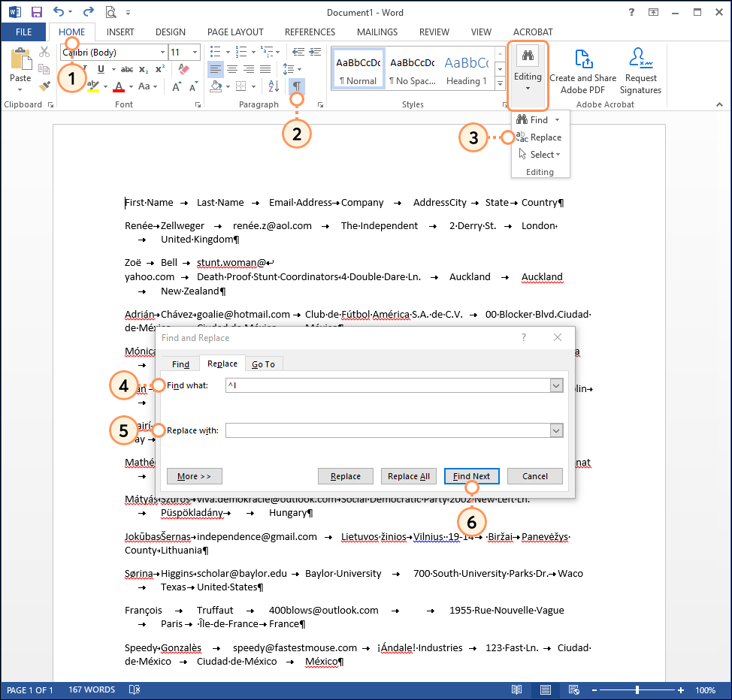The width and height of the screenshot is (732, 700).
Task: Open the Find what history dropdown
Action: click(x=556, y=385)
